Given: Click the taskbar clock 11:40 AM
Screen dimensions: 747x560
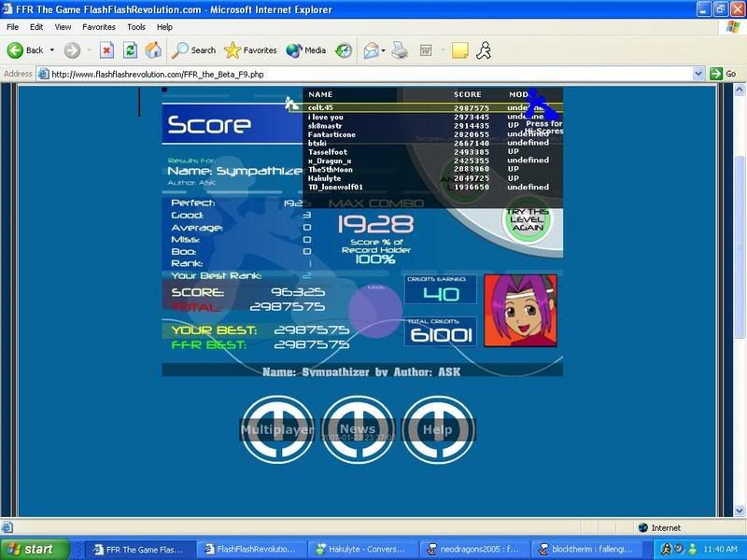Looking at the screenshot, I should pyautogui.click(x=720, y=550).
